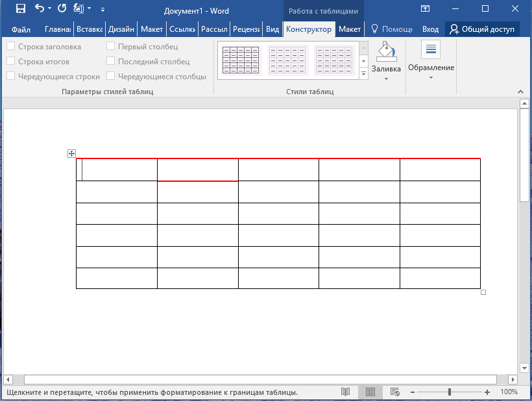Click the Вход sign-in button
This screenshot has width=532, height=402.
tap(430, 30)
